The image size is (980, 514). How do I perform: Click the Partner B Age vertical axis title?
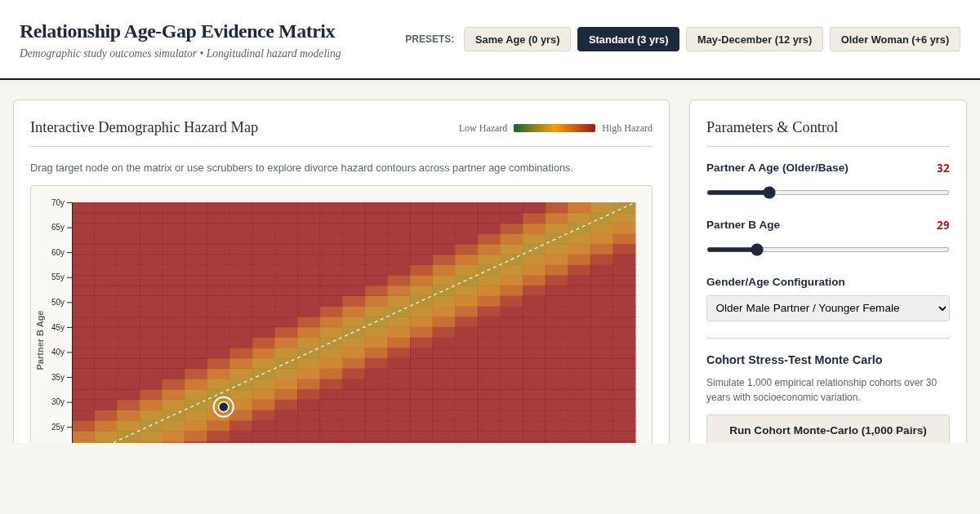(40, 340)
